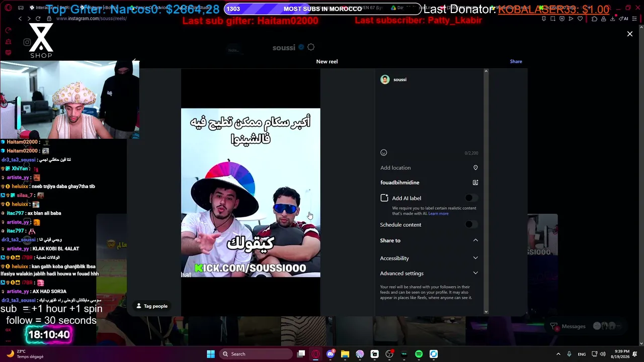
Task: Go forward with the browser forward arrow
Action: tap(29, 19)
